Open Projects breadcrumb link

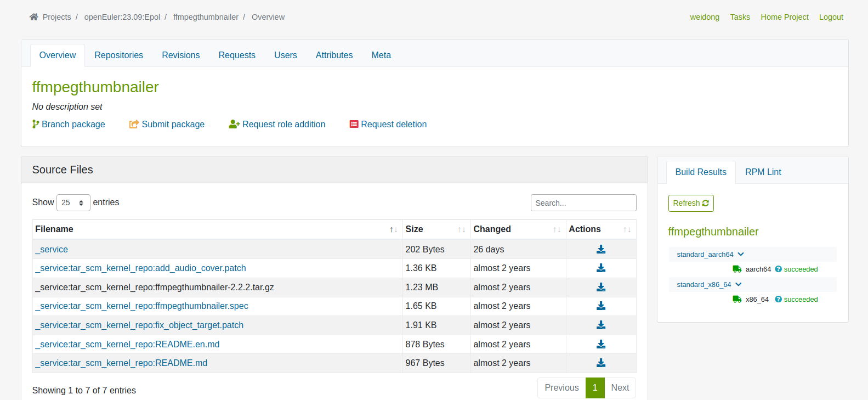[x=57, y=17]
